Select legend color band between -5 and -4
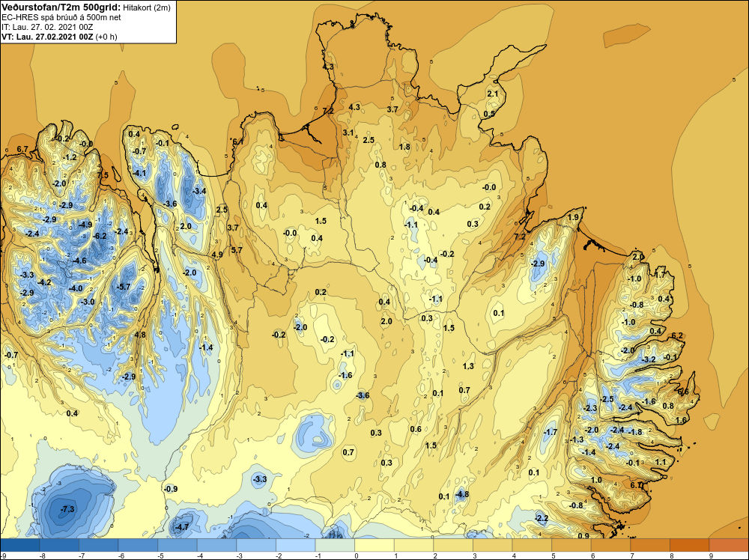Screen dimensions: 749x560 [178, 545]
